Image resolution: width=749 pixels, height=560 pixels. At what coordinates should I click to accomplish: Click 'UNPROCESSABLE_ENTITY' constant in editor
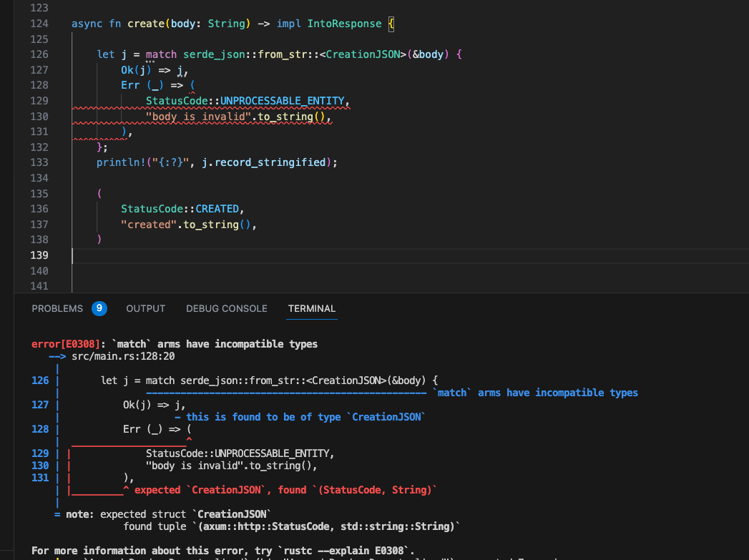tap(283, 101)
